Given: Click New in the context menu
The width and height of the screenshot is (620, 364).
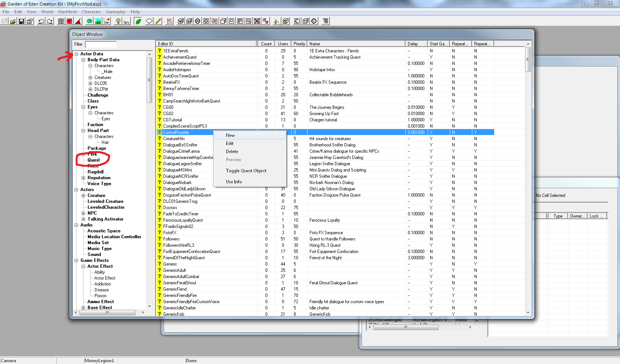Looking at the screenshot, I should tap(230, 135).
